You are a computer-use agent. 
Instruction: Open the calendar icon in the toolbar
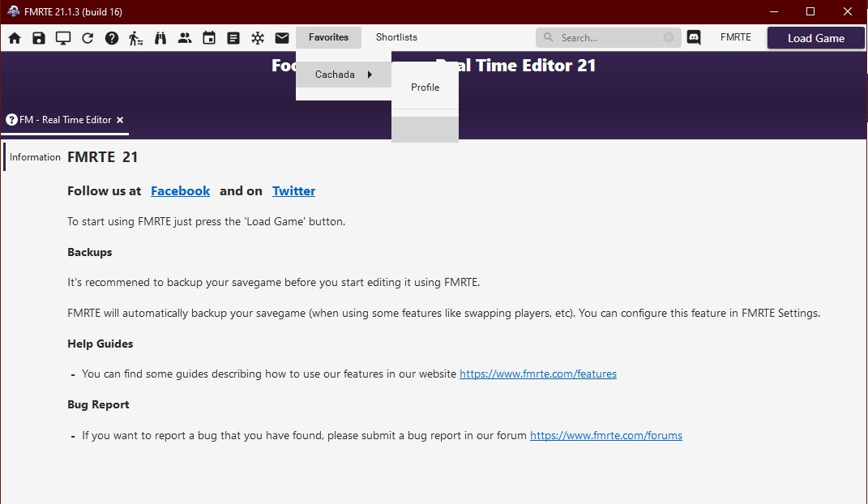(x=209, y=37)
